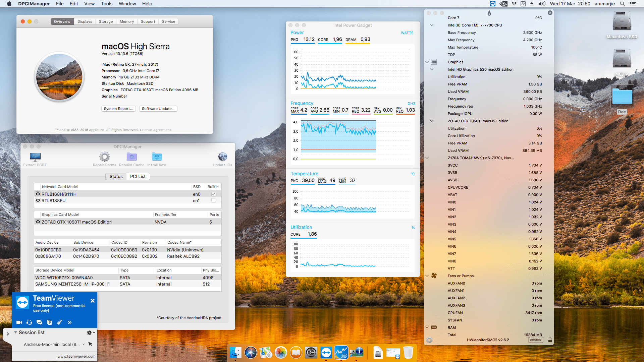Click the TeamViewer menu bar icon
644x362 pixels.
click(x=493, y=4)
